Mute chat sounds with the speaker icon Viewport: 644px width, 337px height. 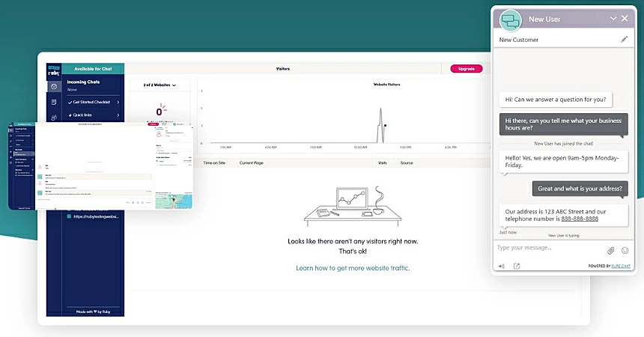502,266
